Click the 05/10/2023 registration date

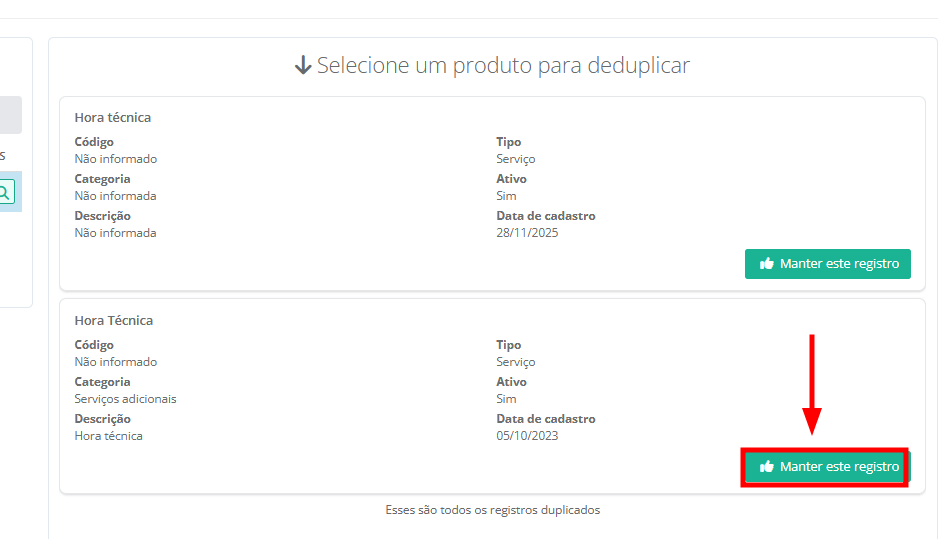click(527, 436)
